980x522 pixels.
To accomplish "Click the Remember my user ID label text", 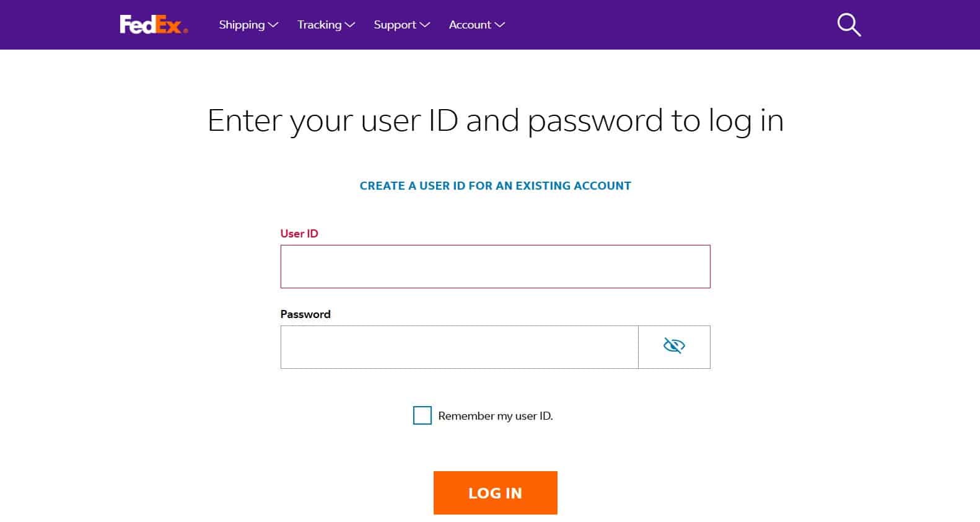I will (x=496, y=416).
